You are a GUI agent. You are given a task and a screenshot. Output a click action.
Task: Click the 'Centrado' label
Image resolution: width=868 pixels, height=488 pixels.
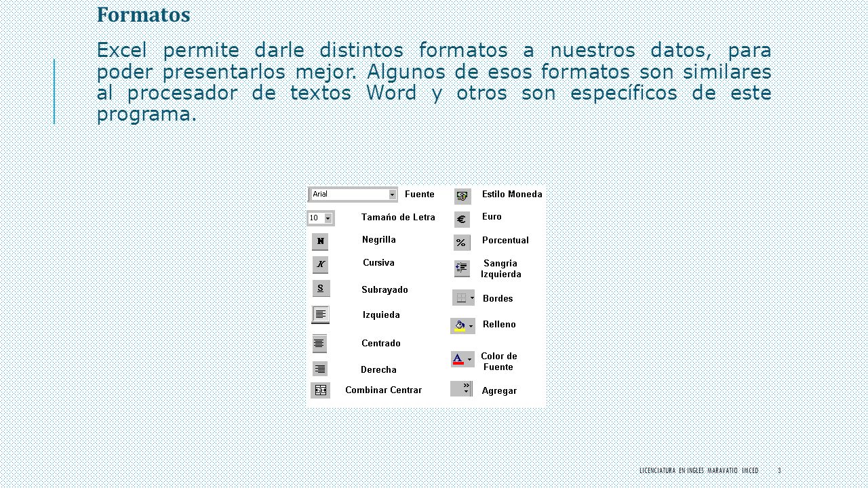click(x=381, y=343)
